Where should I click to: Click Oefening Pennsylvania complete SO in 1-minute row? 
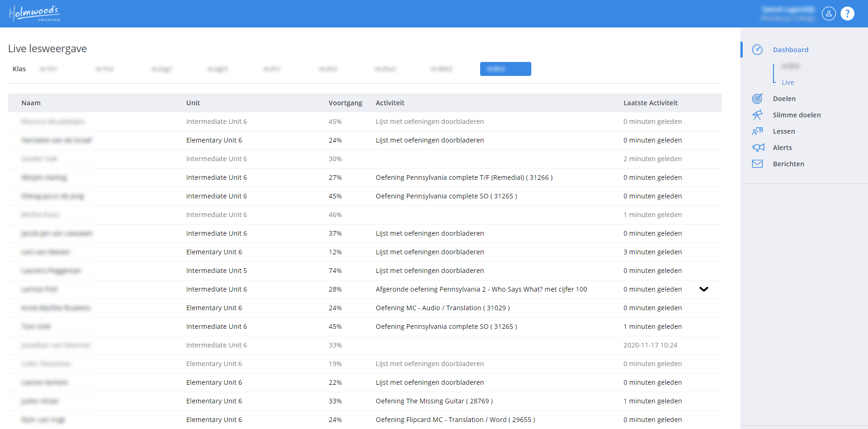[x=447, y=327]
